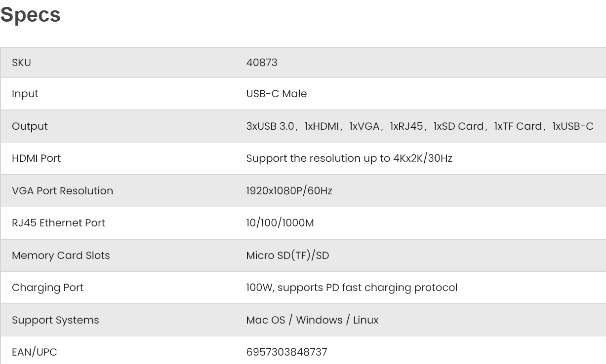Screen dimensions: 606x364
Task: Click the Input row label
Action: tap(25, 94)
